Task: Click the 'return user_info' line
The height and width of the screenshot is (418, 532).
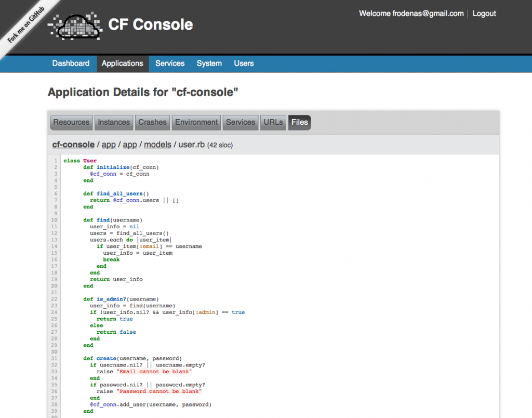Action: 116,280
